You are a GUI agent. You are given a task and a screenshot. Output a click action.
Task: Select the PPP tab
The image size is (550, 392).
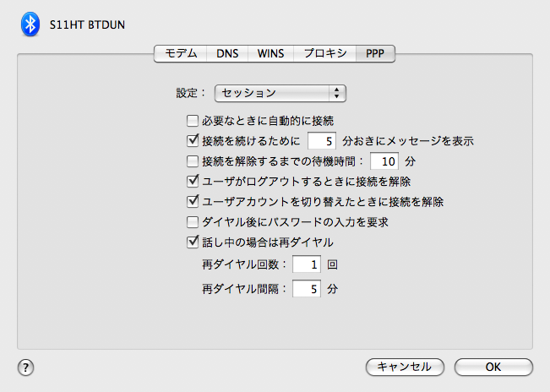375,53
